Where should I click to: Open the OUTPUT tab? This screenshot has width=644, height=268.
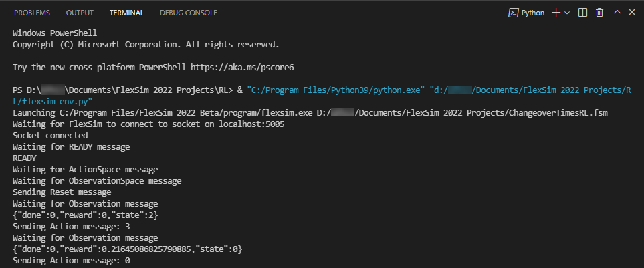tap(80, 13)
